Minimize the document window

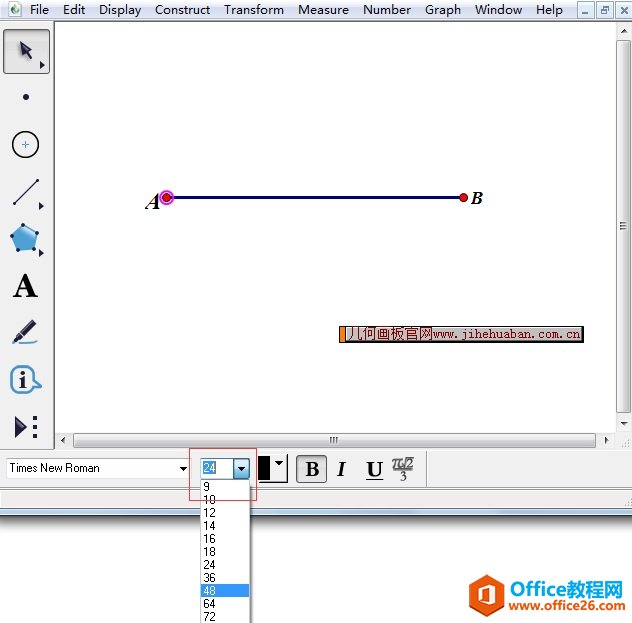click(x=585, y=10)
